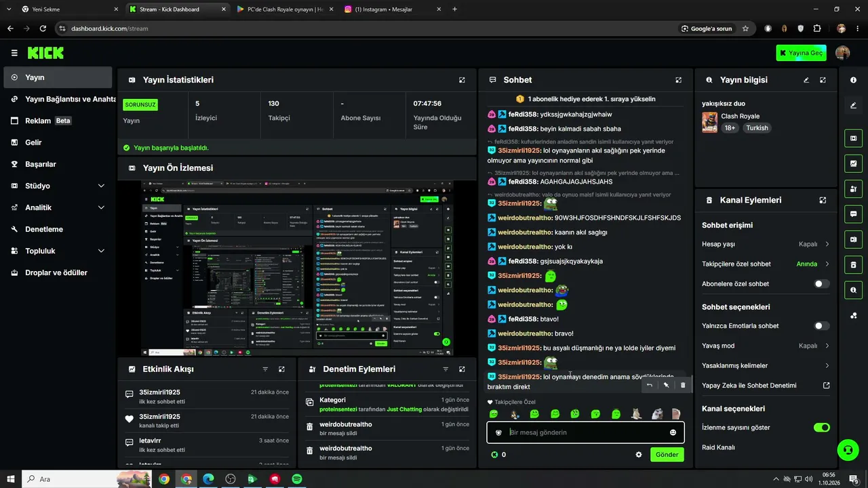Edit stream info with pencil icon

[x=806, y=80]
